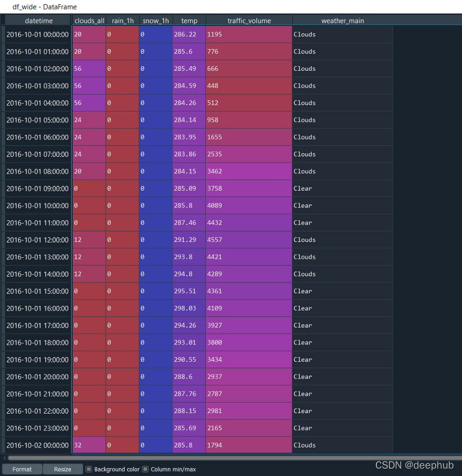Click traffic_volume cell 3434

click(249, 360)
